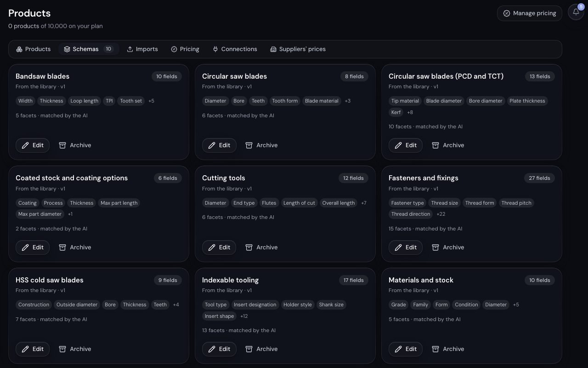Switch to the Products tab

[33, 49]
